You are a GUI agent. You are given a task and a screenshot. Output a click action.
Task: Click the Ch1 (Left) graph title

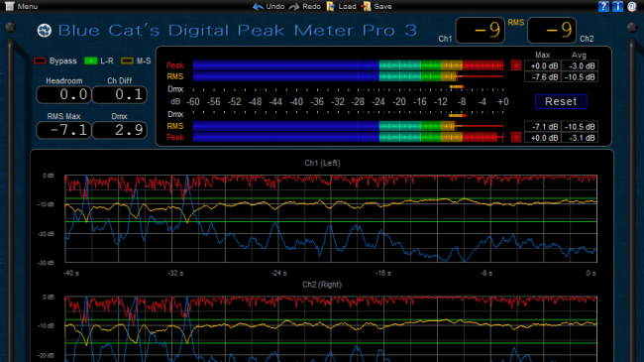(322, 164)
